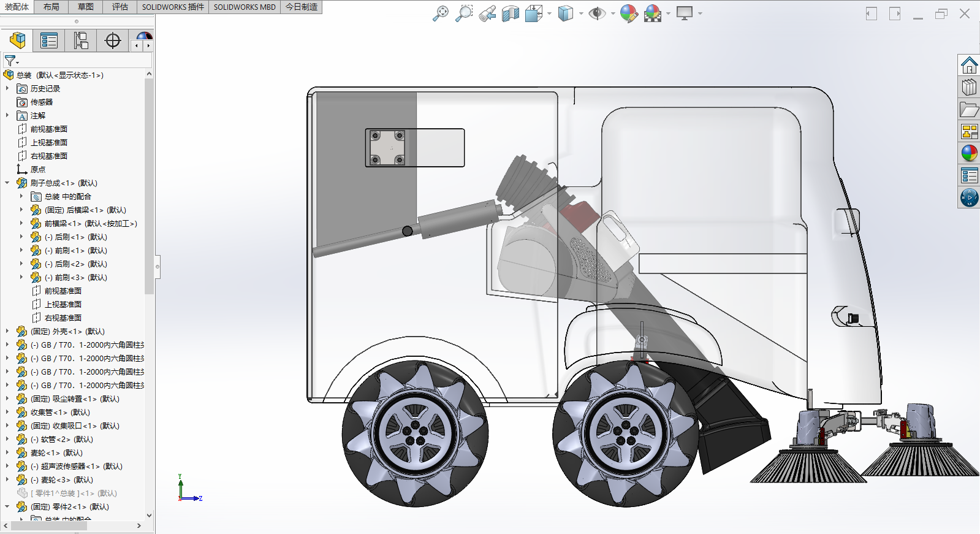This screenshot has width=980, height=534.
Task: Click the feature tree filter field
Action: (77, 61)
